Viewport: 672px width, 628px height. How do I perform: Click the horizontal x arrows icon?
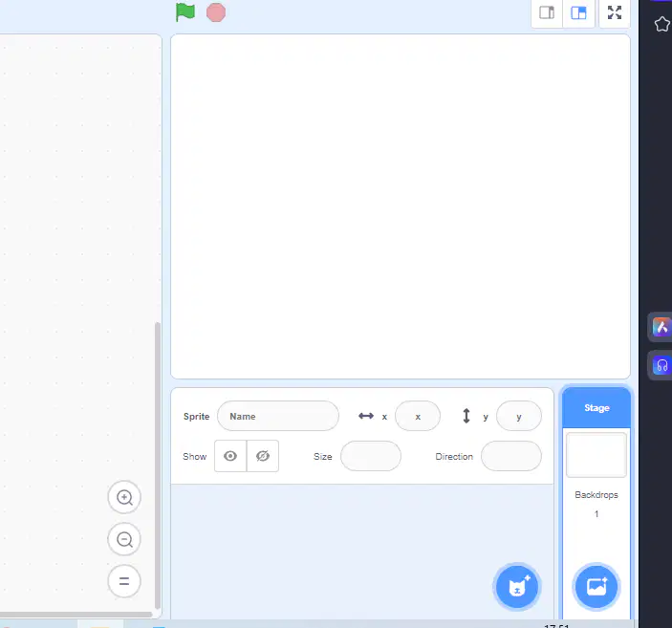tap(366, 416)
